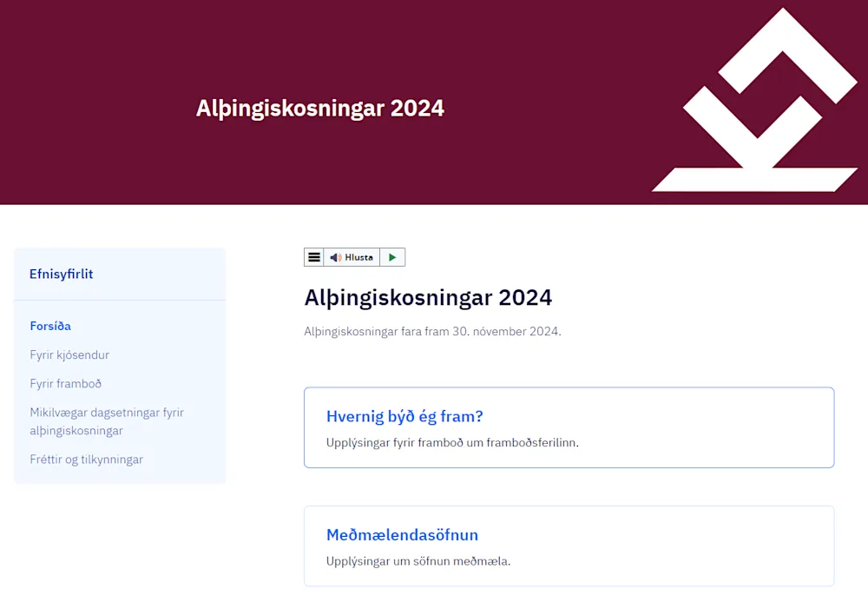The width and height of the screenshot is (868, 602).
Task: Click the 30. nóvember 2024 intro sentence
Action: (x=432, y=331)
